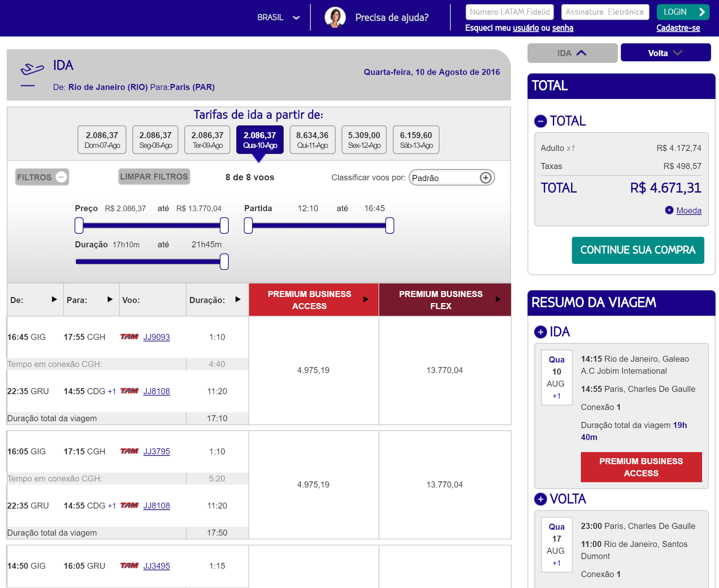Click the forgot usuário link

click(x=526, y=28)
